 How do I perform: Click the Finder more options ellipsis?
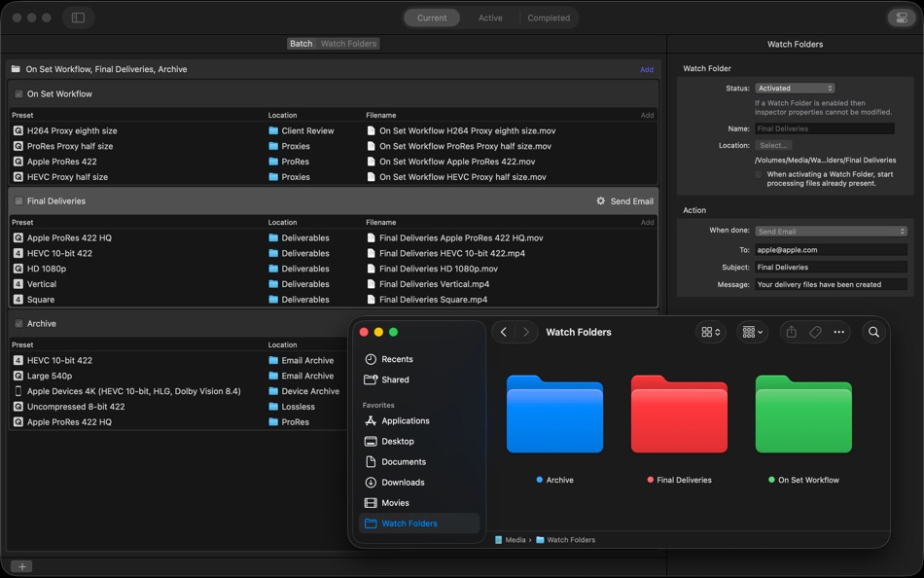(x=839, y=332)
